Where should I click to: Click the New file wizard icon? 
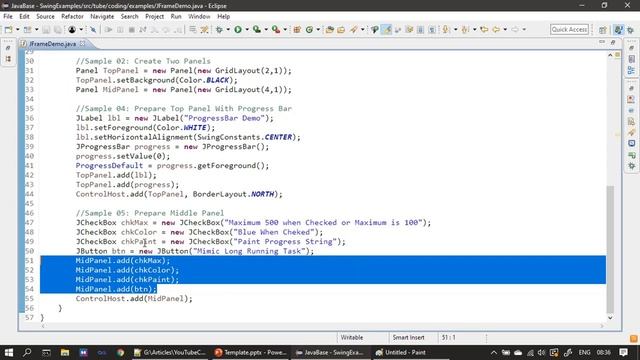pos(9,29)
